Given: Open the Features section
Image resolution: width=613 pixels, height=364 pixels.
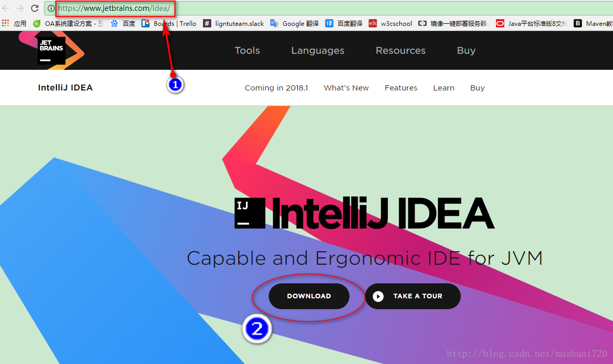Looking at the screenshot, I should 401,88.
